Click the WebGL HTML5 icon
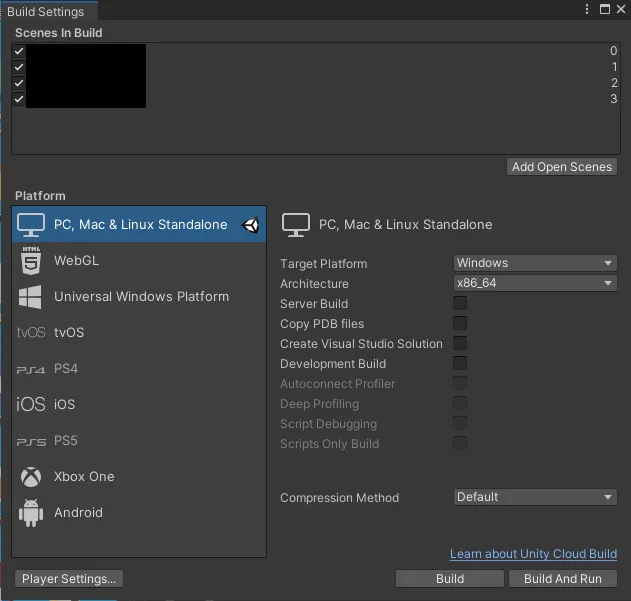Image resolution: width=631 pixels, height=601 pixels. click(x=31, y=261)
